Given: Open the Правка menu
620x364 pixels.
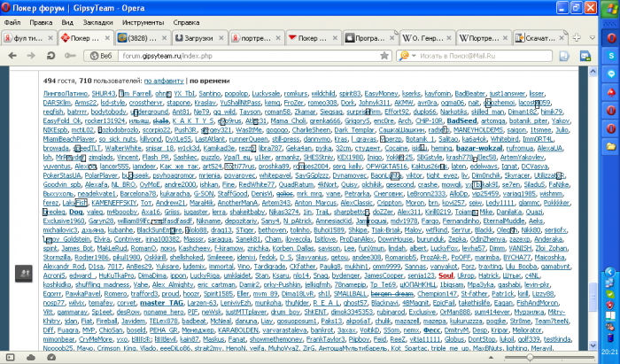Looking at the screenshot, I should click(x=41, y=22).
